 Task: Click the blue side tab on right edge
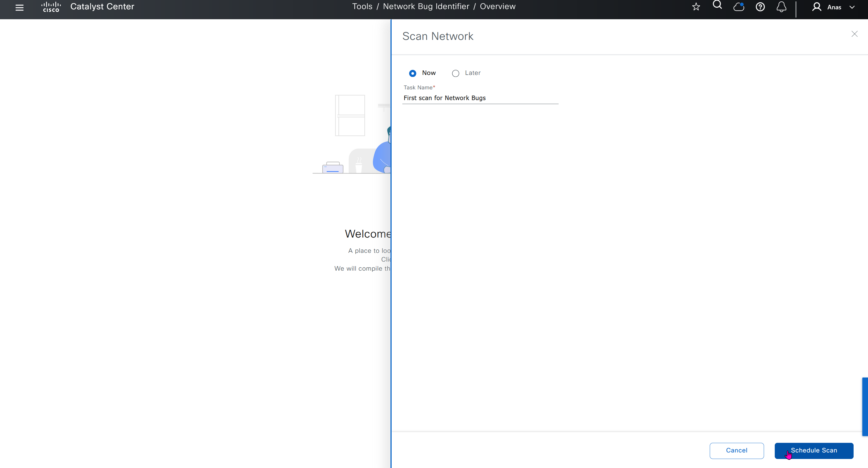click(865, 406)
